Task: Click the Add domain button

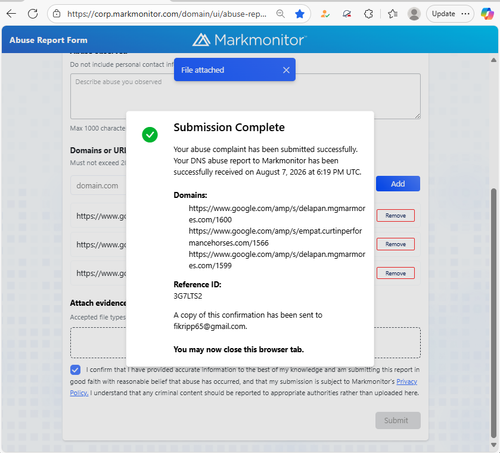Action: coord(398,184)
